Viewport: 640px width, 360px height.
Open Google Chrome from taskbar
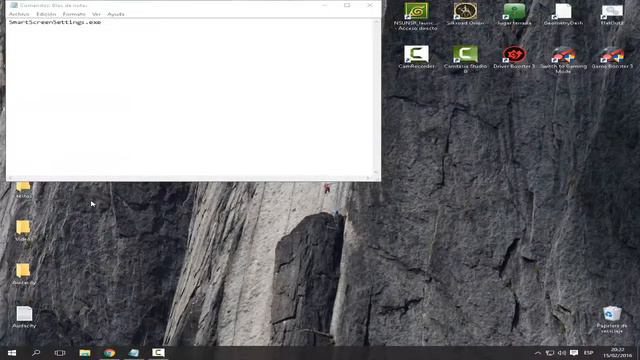coord(109,353)
